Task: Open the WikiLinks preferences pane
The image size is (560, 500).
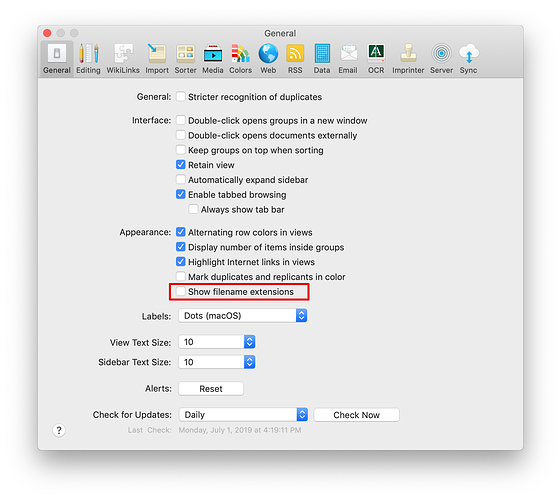Action: coord(123,59)
